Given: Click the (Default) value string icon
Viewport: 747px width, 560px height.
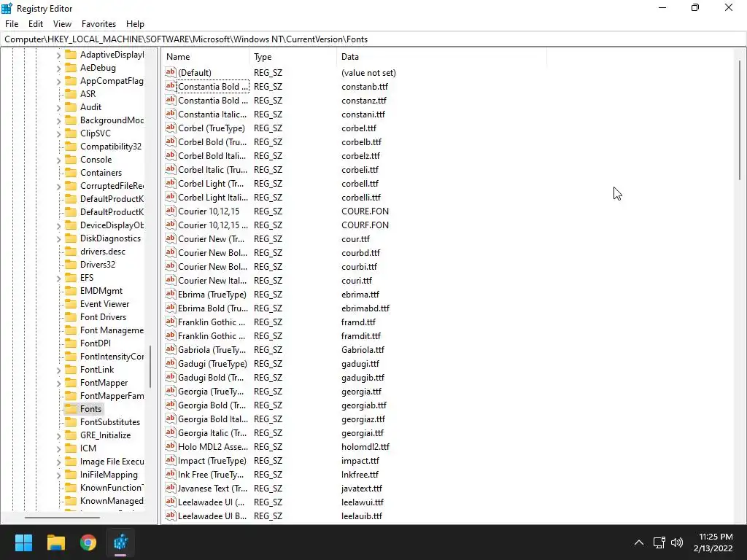Looking at the screenshot, I should pos(171,72).
